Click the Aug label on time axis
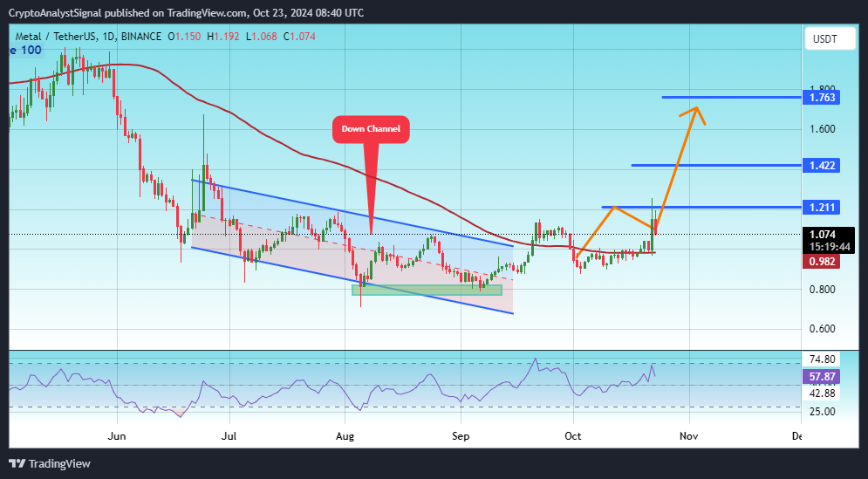The image size is (868, 479). [345, 436]
